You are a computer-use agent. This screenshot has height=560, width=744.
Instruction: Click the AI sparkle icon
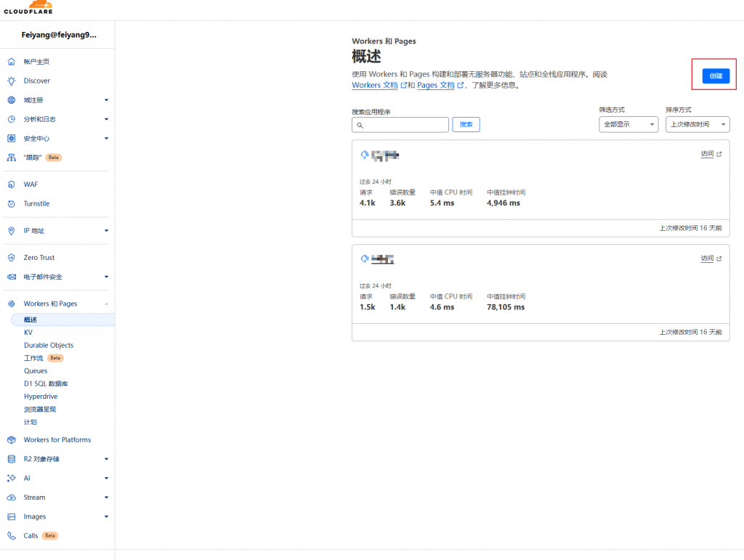coord(12,478)
